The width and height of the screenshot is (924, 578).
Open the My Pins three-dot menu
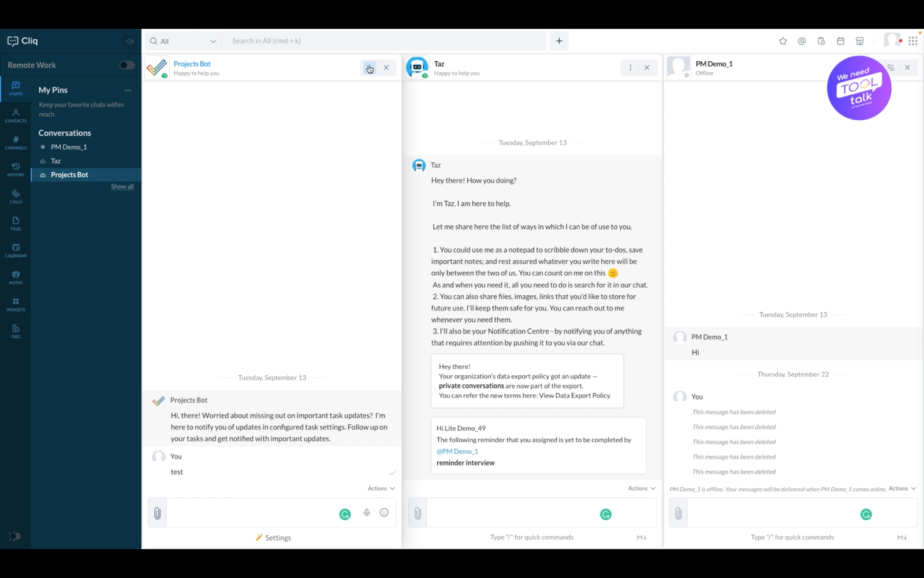[x=128, y=90]
